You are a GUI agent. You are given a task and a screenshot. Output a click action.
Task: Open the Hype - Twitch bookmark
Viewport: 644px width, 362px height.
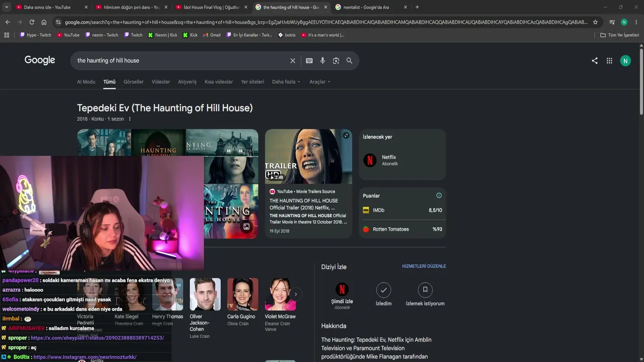[x=35, y=35]
